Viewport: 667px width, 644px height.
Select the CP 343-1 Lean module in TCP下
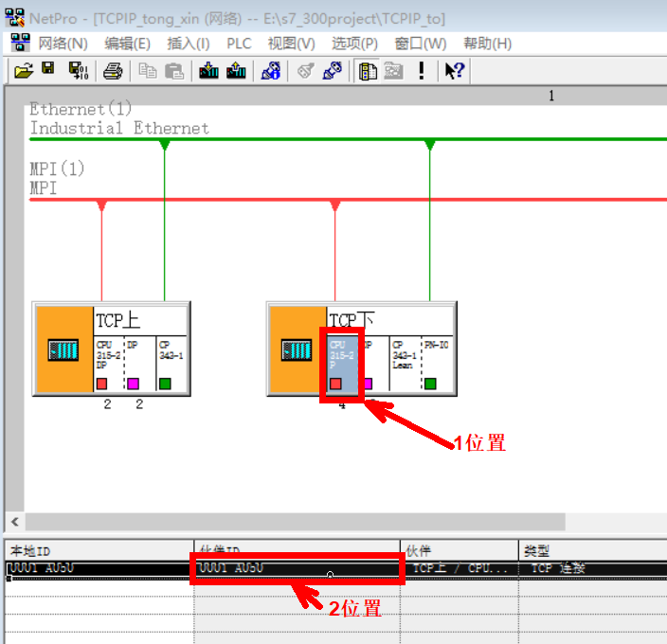404,362
